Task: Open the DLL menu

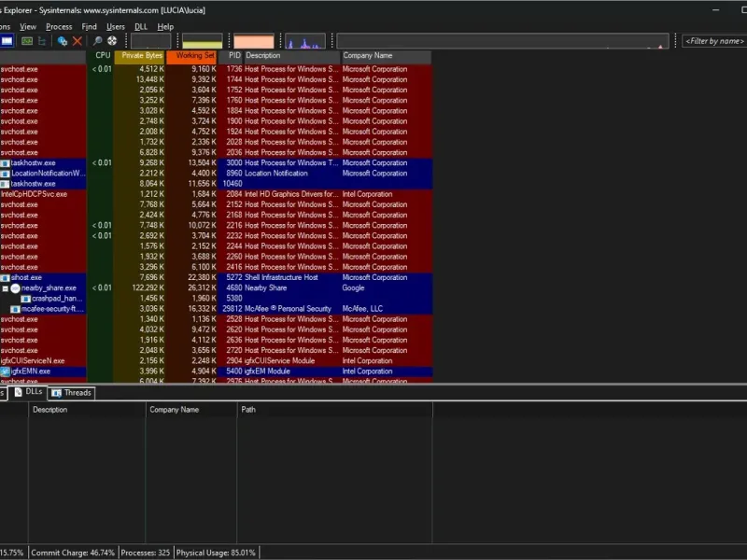Action: click(141, 27)
